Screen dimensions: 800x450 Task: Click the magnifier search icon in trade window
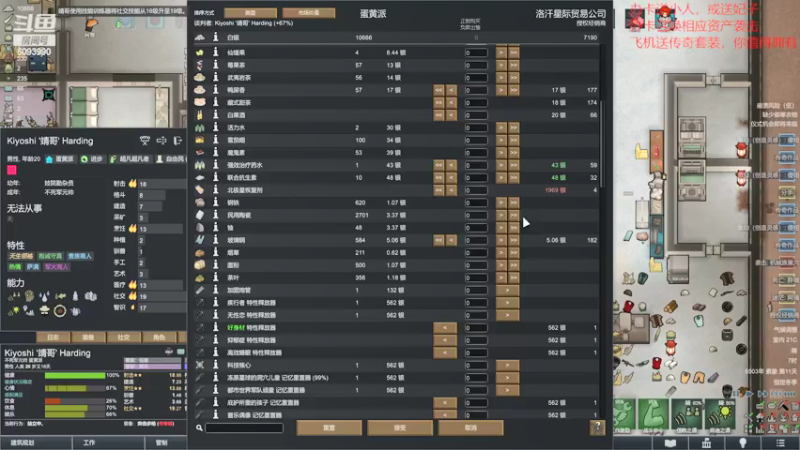tap(199, 428)
